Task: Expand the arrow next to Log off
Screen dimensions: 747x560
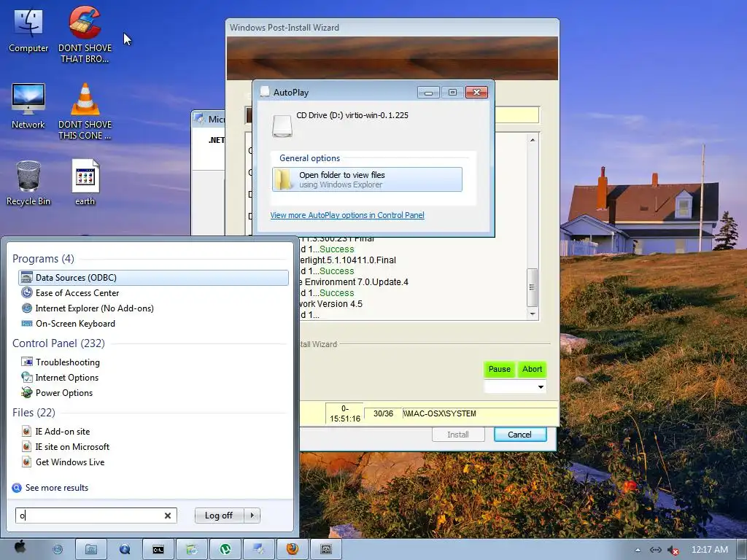Action: click(252, 516)
